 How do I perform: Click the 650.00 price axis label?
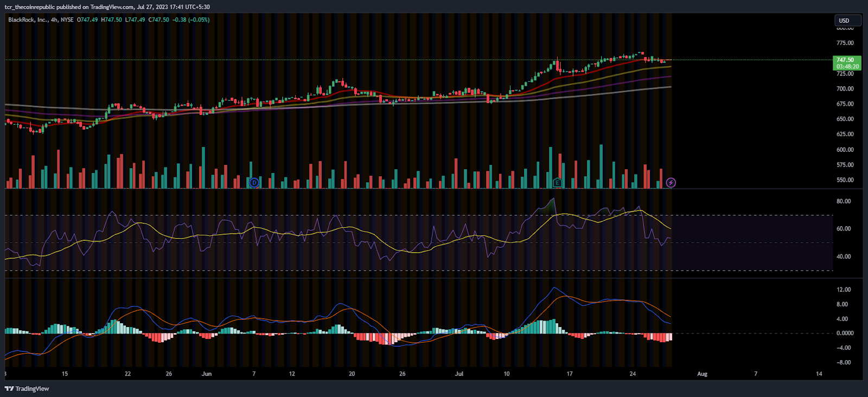[845, 119]
